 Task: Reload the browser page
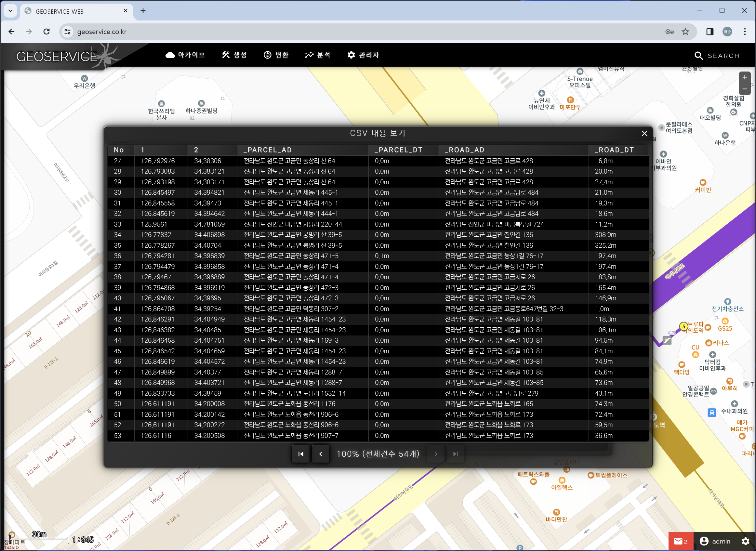point(47,31)
